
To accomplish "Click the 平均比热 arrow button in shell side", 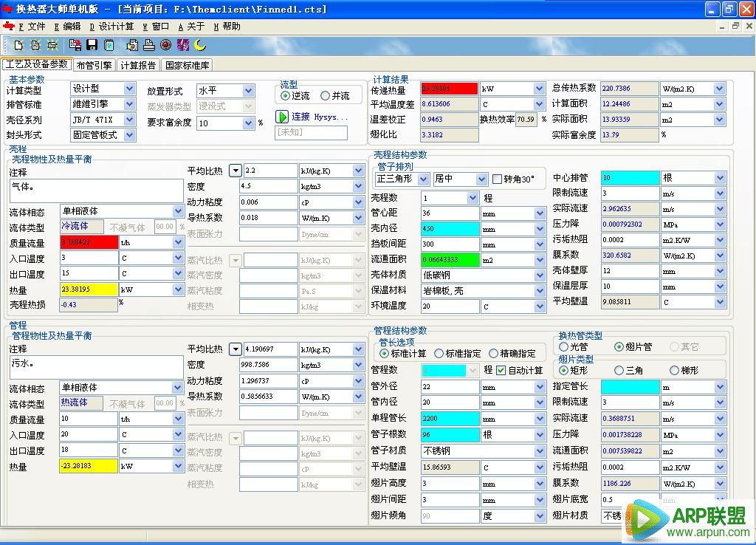I will (235, 171).
